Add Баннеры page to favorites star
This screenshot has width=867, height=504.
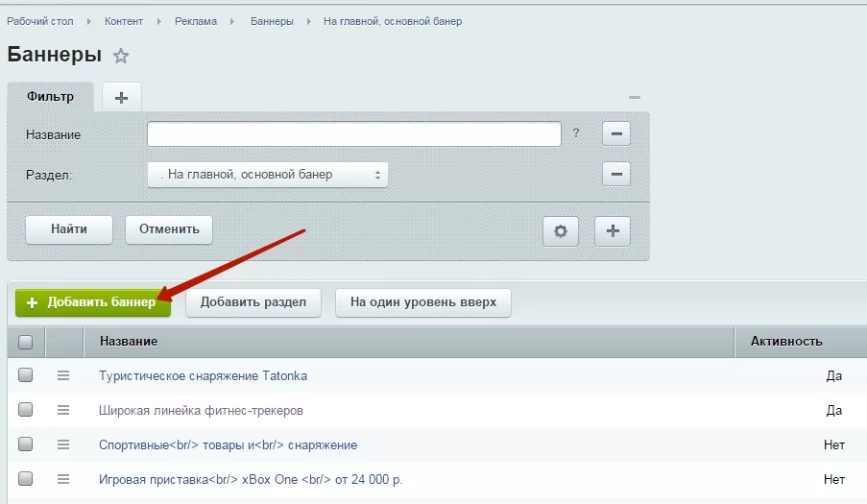coord(121,56)
